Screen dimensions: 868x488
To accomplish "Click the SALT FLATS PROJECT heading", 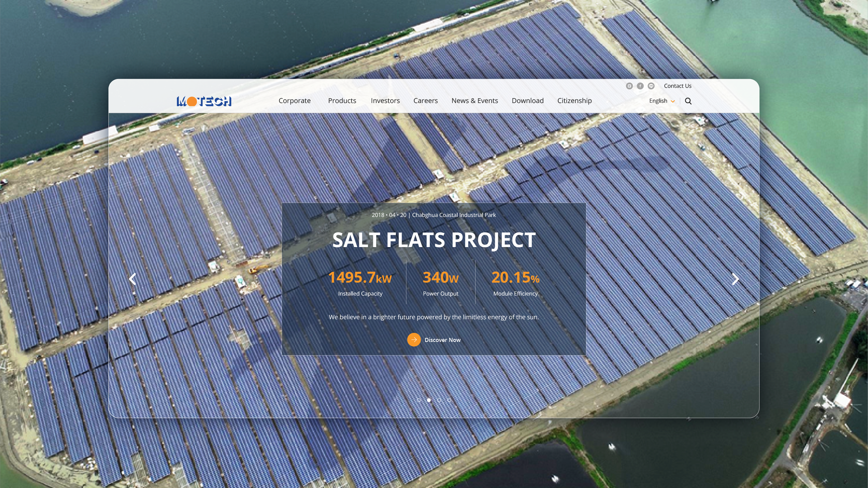I will tap(434, 240).
